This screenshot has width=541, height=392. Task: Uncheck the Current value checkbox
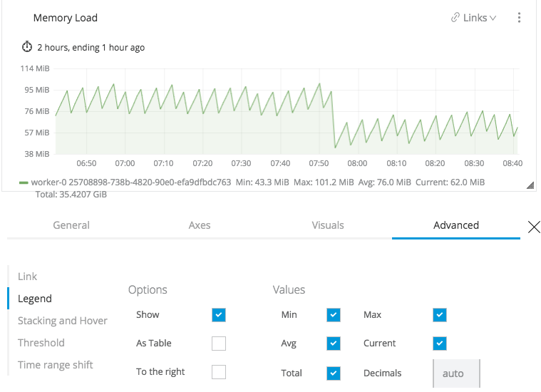(x=440, y=344)
